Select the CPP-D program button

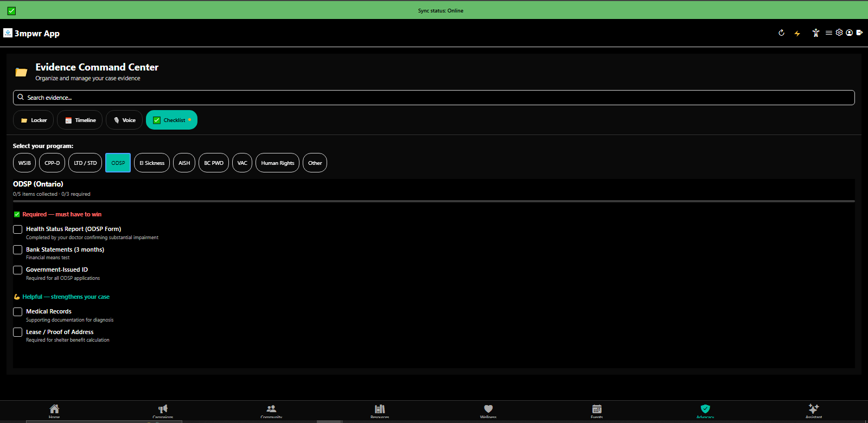point(52,163)
